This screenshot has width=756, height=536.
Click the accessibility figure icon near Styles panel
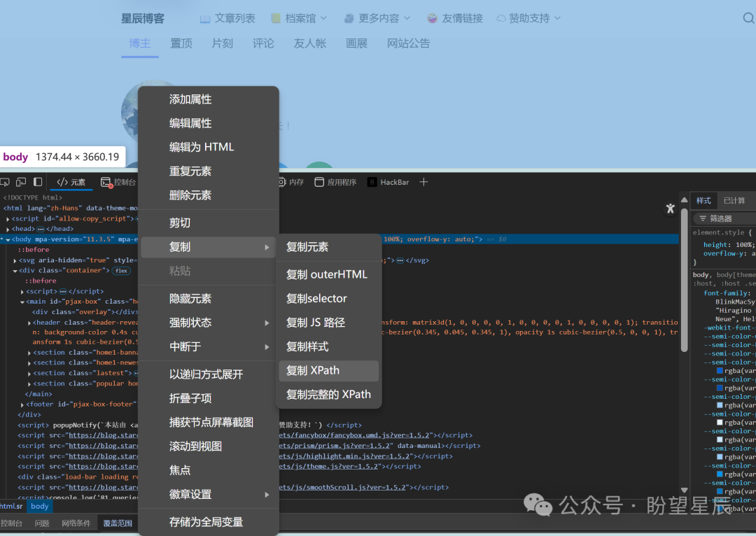[670, 208]
